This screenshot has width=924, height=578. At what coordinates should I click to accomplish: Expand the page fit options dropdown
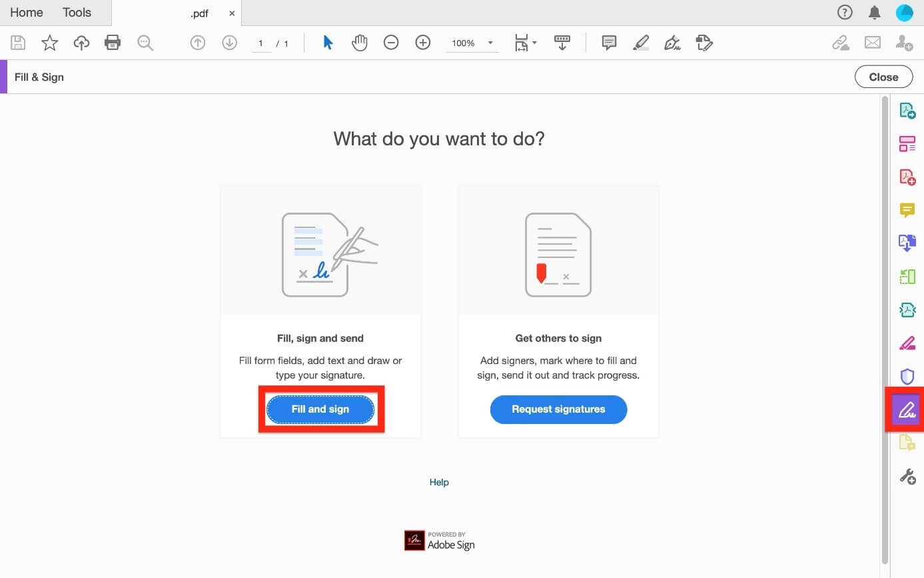[526, 43]
